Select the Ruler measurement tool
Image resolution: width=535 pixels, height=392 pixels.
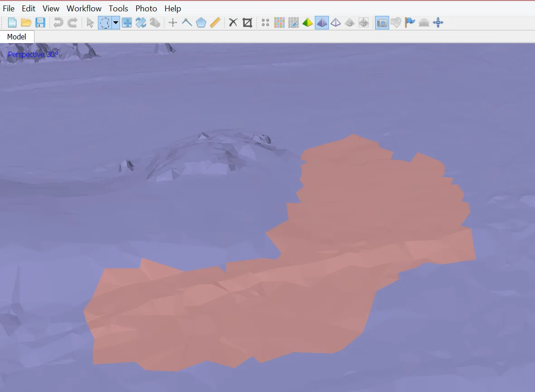215,23
